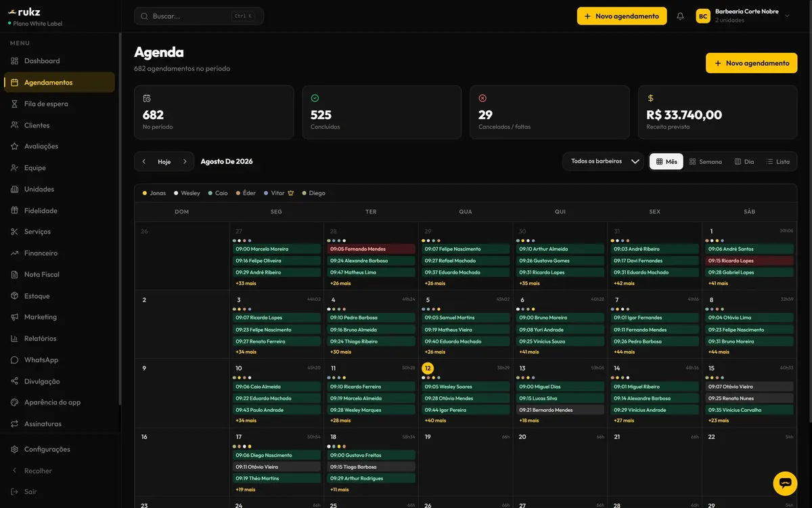Click the Receita prevista R$ 33.740,00 card
812x508 pixels.
(x=717, y=112)
